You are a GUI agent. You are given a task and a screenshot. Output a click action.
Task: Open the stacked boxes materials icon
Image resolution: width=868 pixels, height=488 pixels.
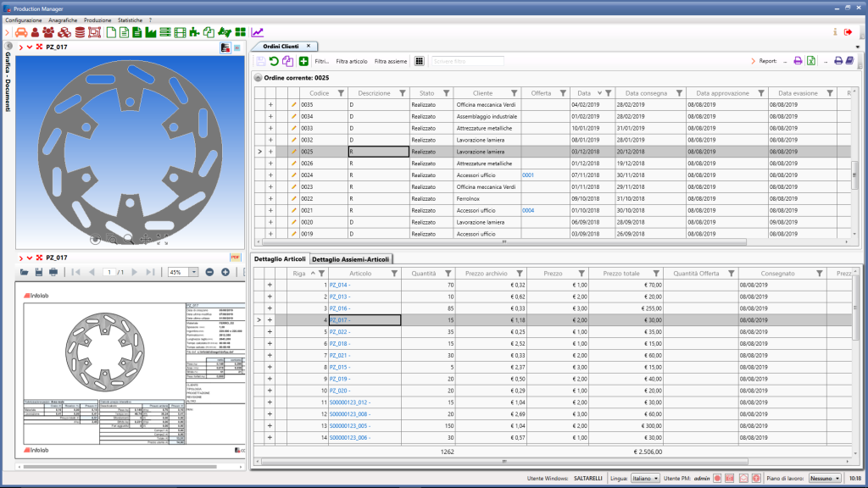[x=64, y=33]
